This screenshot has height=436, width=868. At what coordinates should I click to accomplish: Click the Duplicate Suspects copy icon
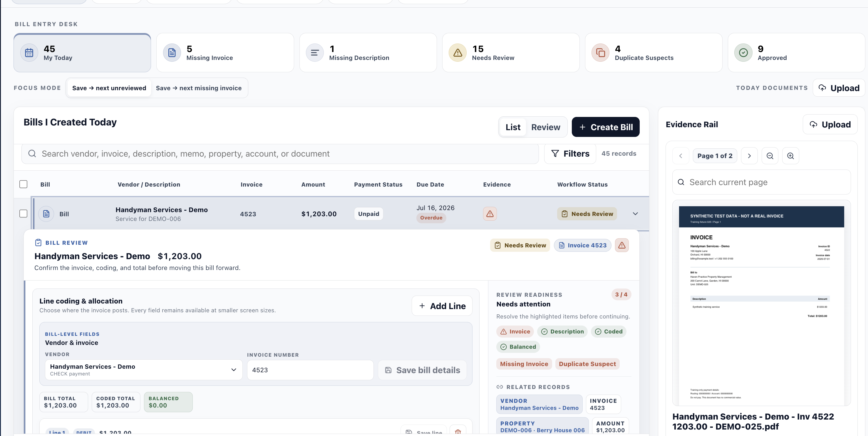coord(600,53)
